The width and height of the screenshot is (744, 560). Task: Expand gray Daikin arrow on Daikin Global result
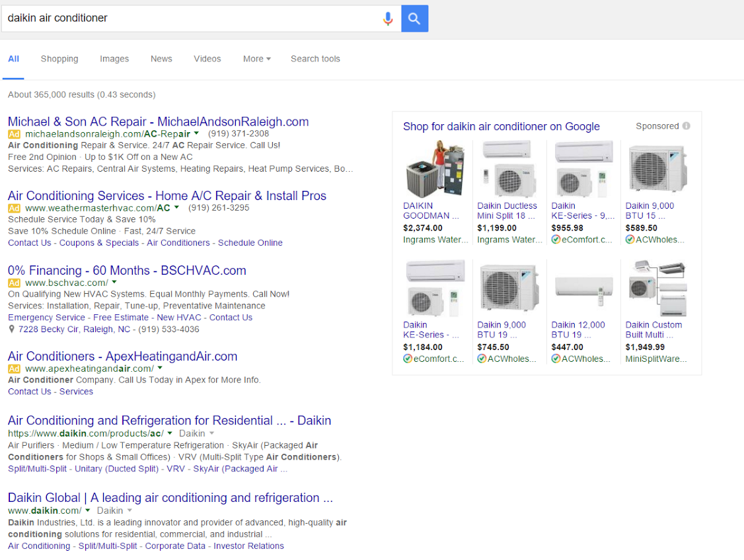(x=130, y=510)
